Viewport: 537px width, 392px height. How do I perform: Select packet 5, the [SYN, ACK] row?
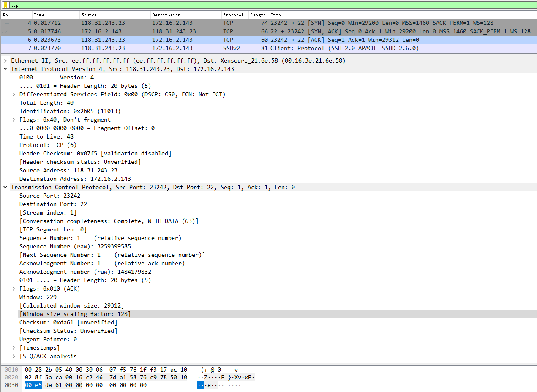[269, 31]
